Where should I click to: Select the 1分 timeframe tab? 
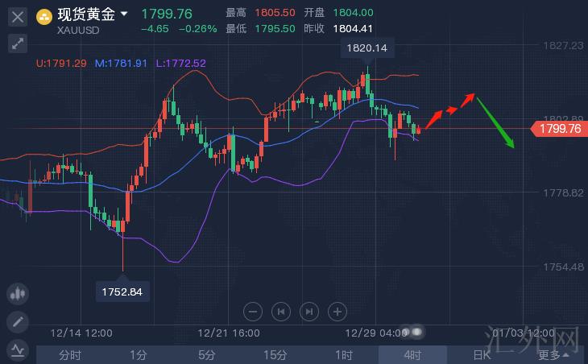pyautogui.click(x=139, y=354)
